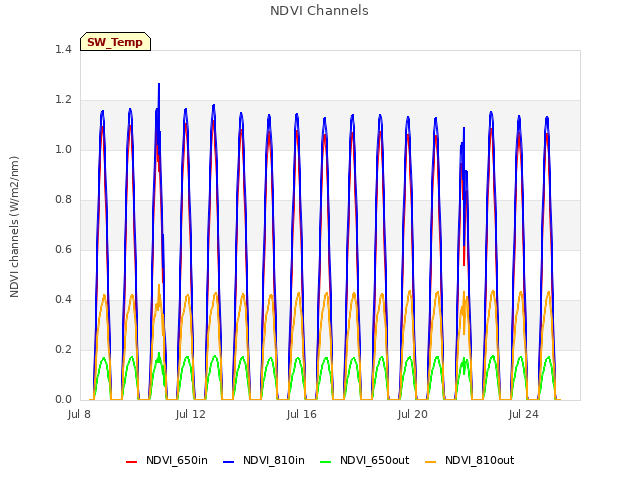This screenshot has height=480, width=640.
Task: Click the 1.2 y-axis tick label
Action: click(x=63, y=100)
